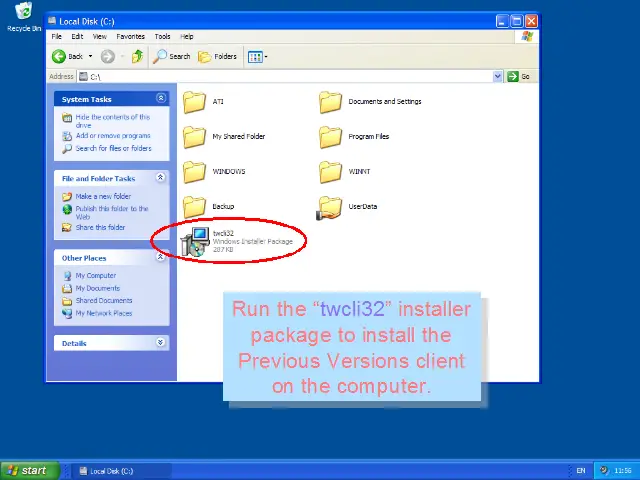The width and height of the screenshot is (640, 480).
Task: Click the Windows flag logo in menu bar
Action: click(x=527, y=36)
